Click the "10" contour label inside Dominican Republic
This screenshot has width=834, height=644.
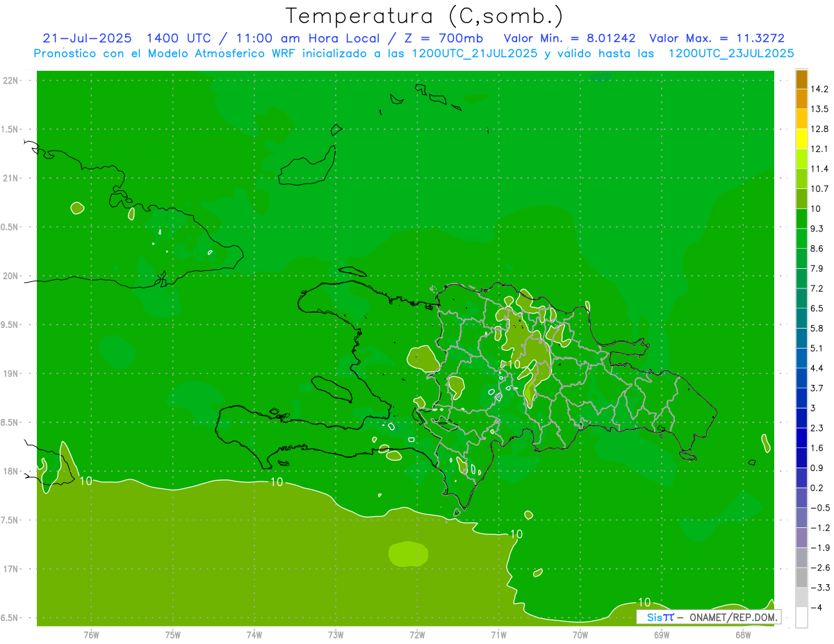tap(514, 363)
